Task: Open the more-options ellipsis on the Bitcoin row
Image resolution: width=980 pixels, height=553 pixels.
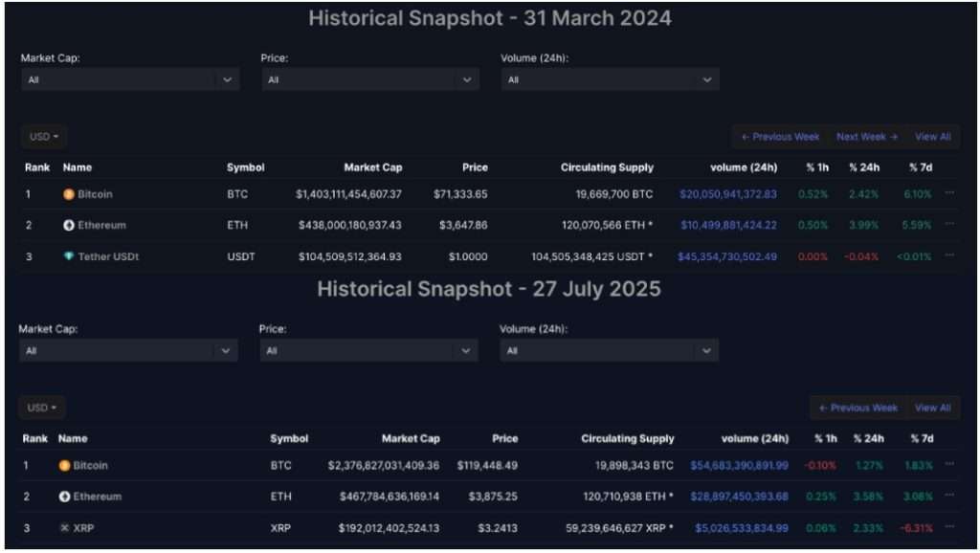Action: click(948, 193)
